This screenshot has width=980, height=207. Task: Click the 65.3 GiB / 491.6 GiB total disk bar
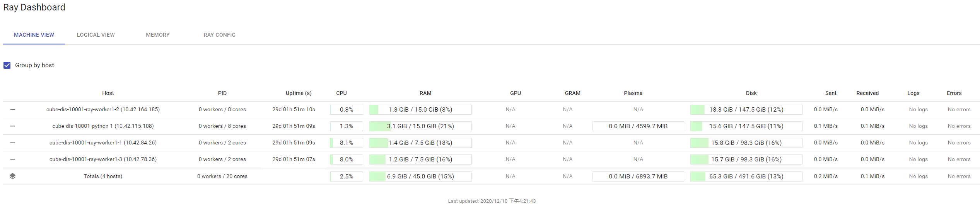tap(746, 176)
